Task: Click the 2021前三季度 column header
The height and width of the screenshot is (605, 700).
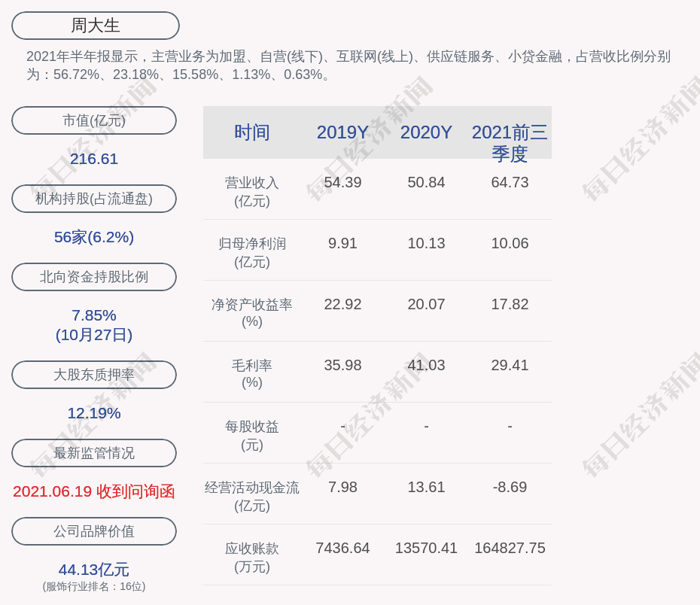Action: [x=510, y=142]
